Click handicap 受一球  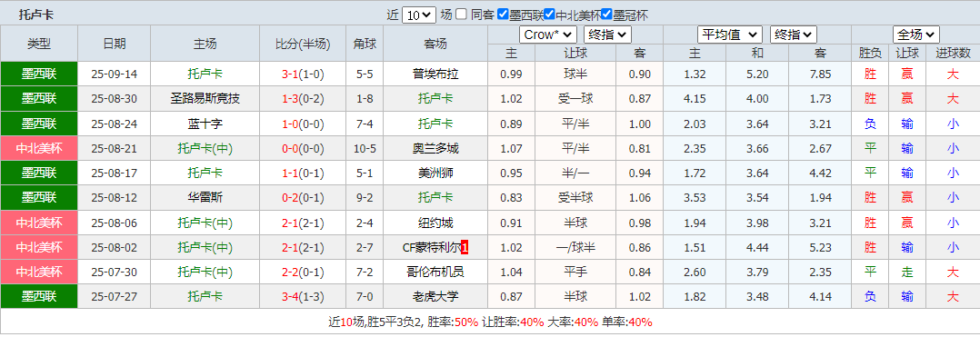pyautogui.click(x=575, y=99)
